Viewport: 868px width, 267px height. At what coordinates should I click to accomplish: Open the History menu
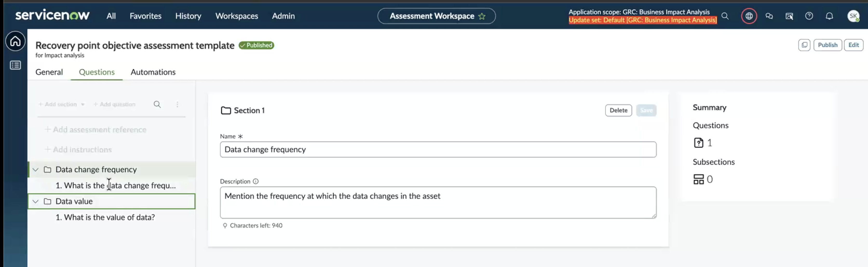[188, 16]
